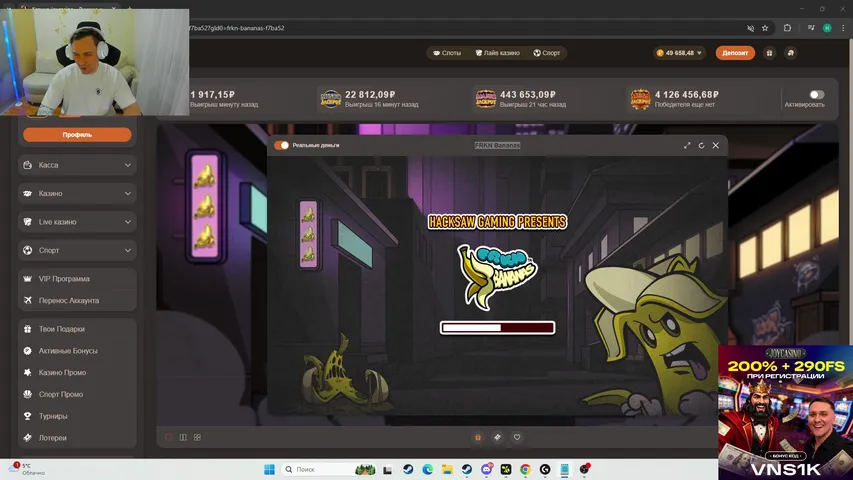Refresh the FRKN Bananas game window
This screenshot has height=480, width=853.
701,145
